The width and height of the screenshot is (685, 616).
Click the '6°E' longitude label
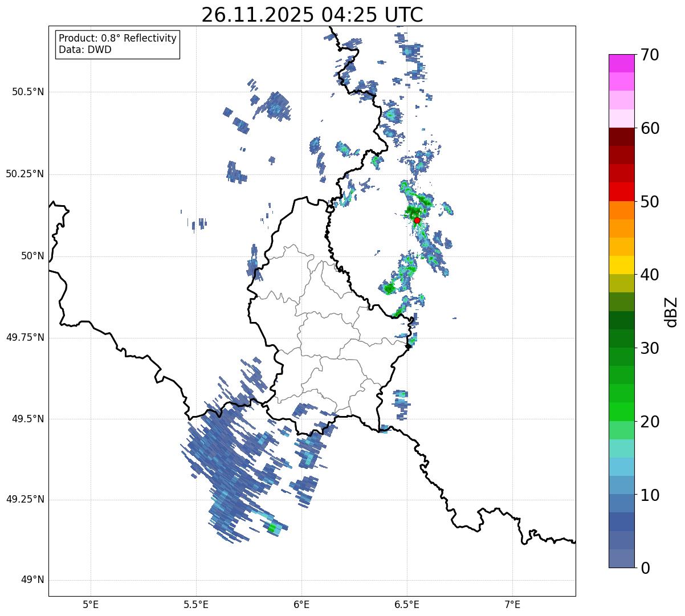(301, 604)
